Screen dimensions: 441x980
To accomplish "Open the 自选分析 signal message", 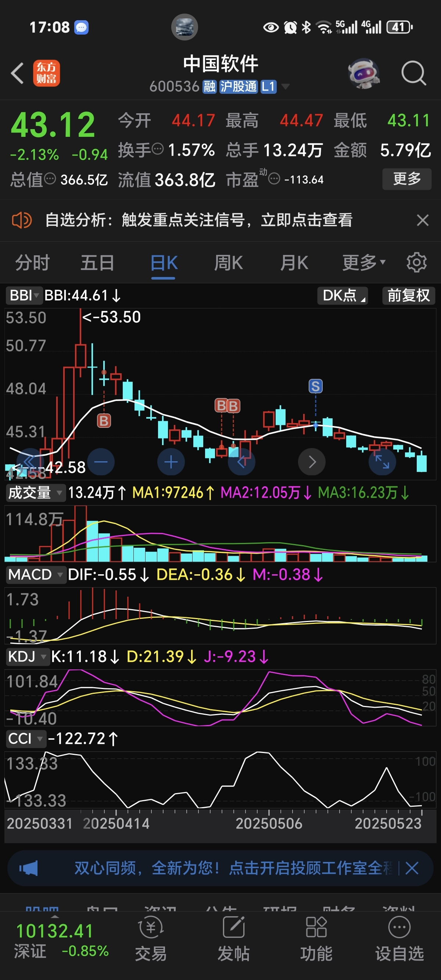I will click(x=199, y=220).
